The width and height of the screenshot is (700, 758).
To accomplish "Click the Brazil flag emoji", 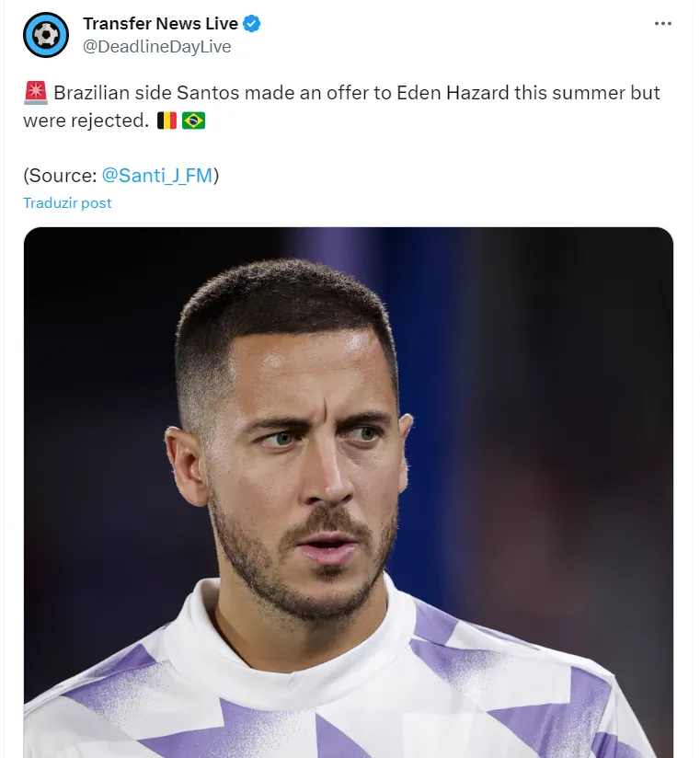I will click(193, 121).
